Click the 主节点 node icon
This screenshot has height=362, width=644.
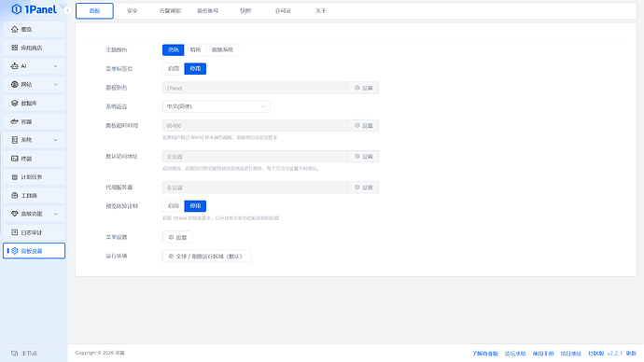pyautogui.click(x=15, y=353)
